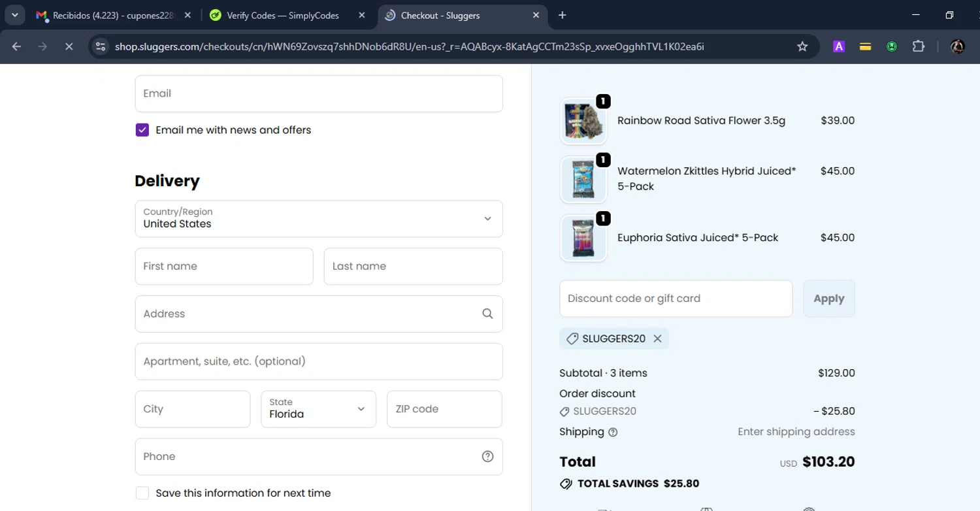This screenshot has height=511, width=980.
Task: Click the Rainbow Road Sativa Flower 3.5g name
Action: pyautogui.click(x=702, y=121)
